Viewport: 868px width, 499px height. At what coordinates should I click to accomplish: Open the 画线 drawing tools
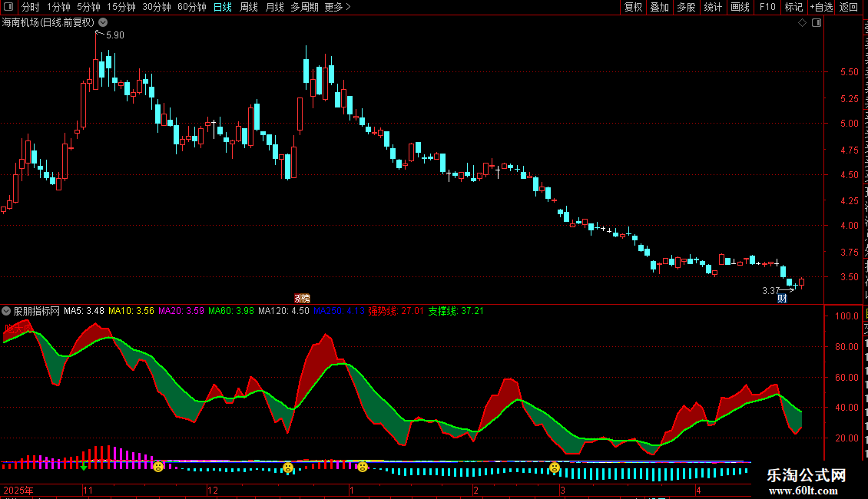tap(740, 7)
